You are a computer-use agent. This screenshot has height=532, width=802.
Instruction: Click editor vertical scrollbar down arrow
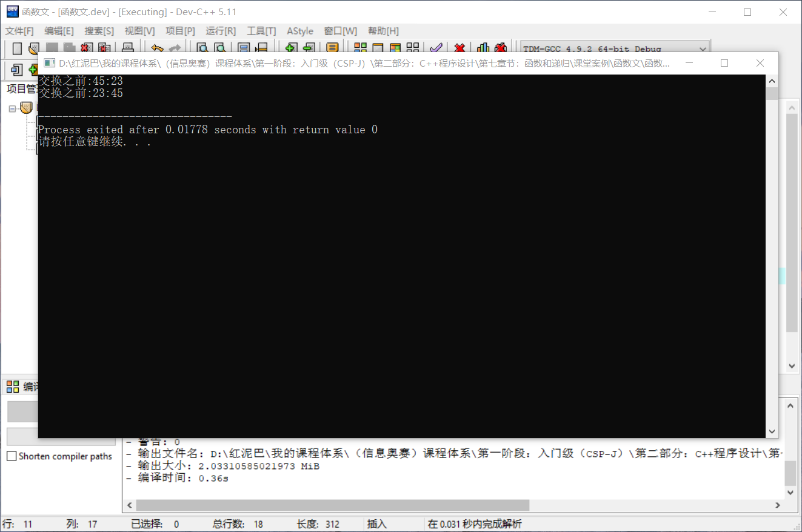(x=792, y=366)
